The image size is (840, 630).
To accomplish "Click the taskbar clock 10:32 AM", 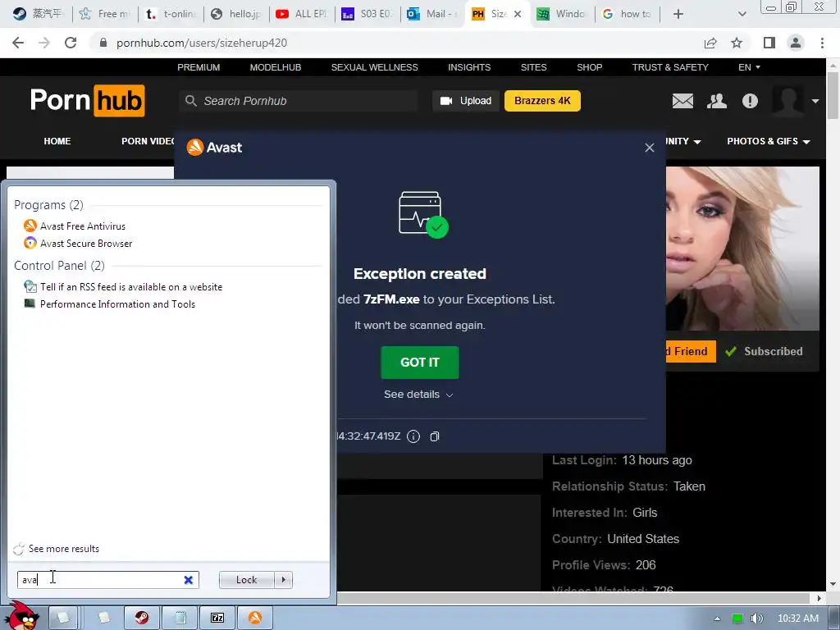I will pyautogui.click(x=797, y=619).
